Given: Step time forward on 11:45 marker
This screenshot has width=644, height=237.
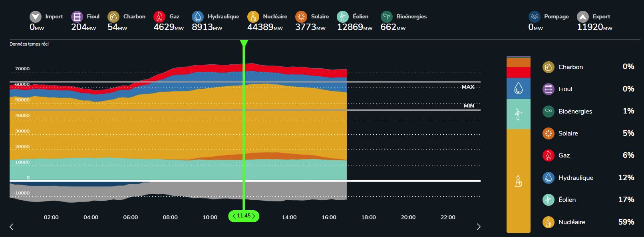Looking at the screenshot, I should click(x=254, y=216).
